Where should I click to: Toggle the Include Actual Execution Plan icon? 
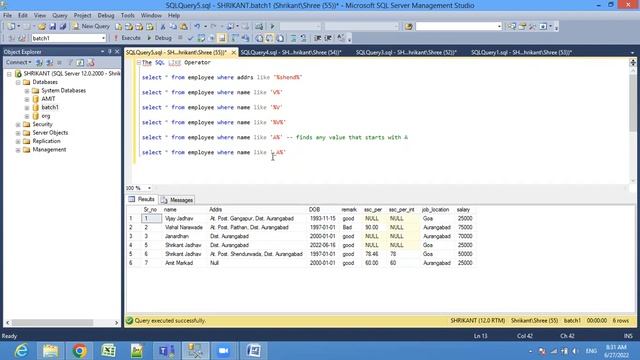235,38
